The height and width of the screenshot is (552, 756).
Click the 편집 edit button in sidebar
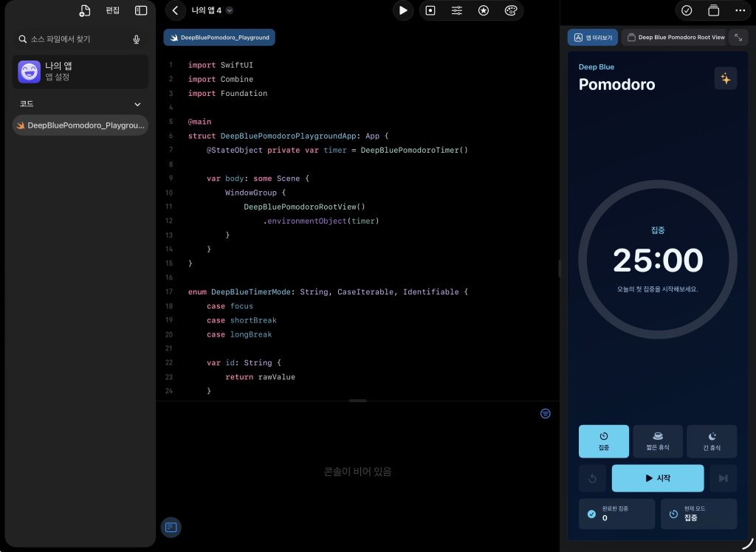tap(112, 10)
